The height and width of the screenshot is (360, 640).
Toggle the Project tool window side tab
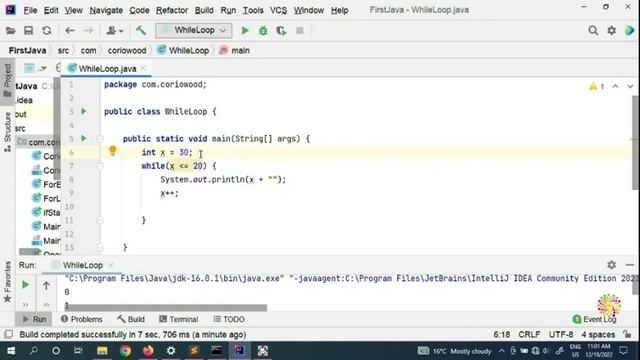click(7, 80)
